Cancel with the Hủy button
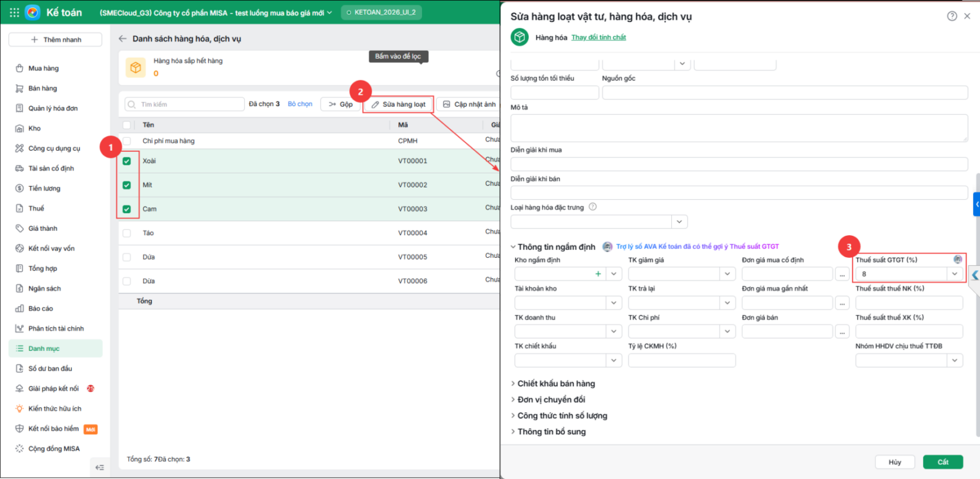980x479 pixels. pos(895,462)
